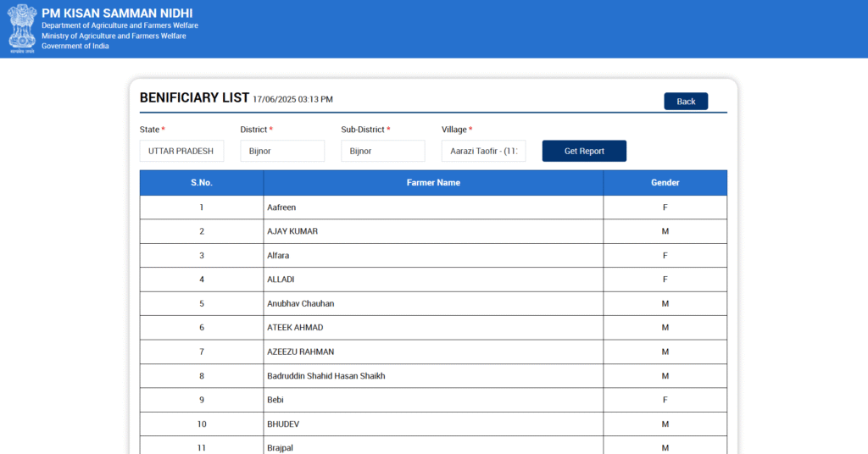Open the District dropdown showing Bijnor

[x=282, y=151]
